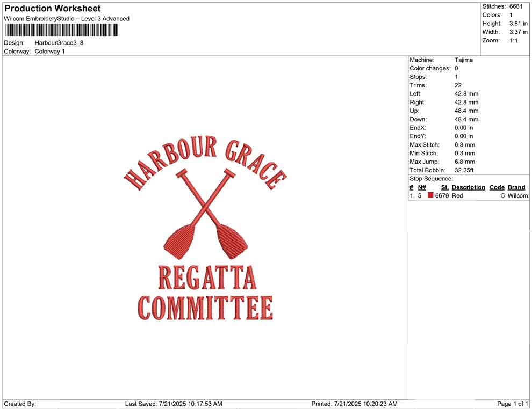Click the design barcode

pos(61,30)
